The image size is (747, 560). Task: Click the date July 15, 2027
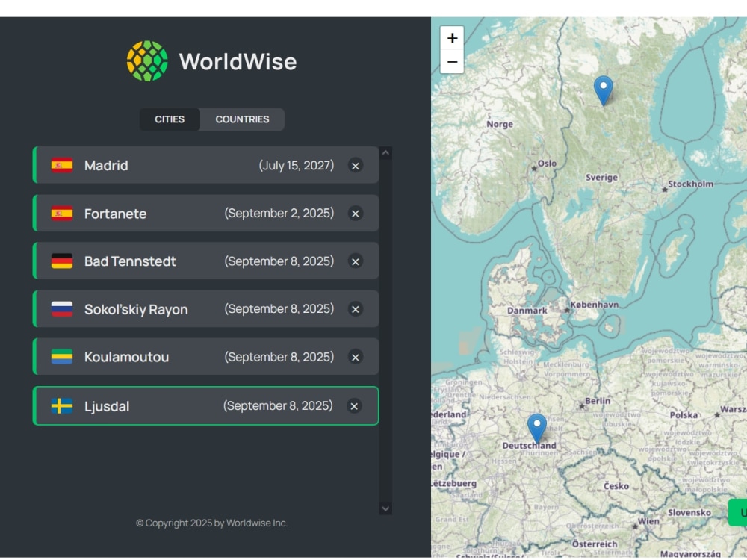[297, 165]
